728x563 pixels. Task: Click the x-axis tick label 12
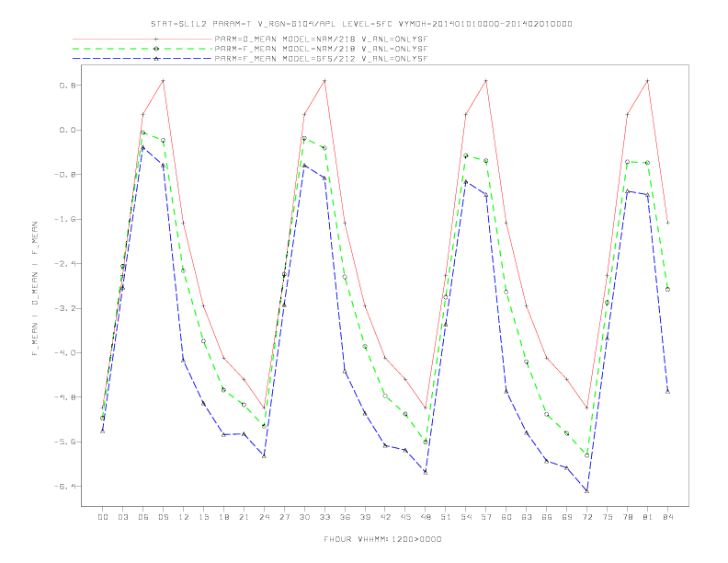[x=184, y=517]
